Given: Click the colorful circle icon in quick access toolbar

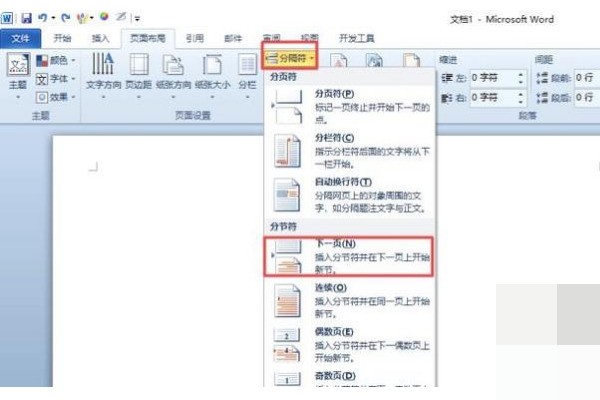Looking at the screenshot, I should pos(104,17).
